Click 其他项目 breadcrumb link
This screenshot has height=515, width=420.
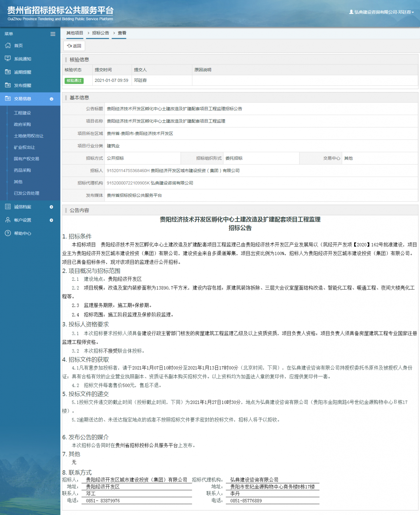click(75, 33)
